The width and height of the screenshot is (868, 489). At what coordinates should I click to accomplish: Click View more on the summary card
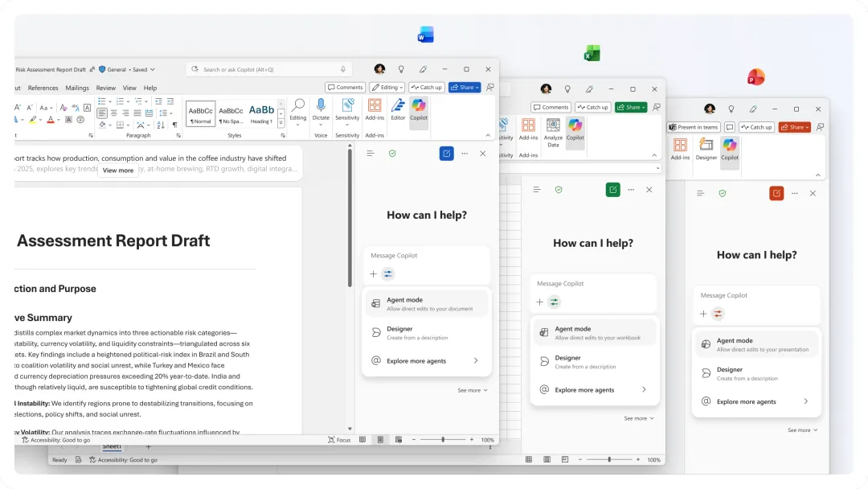pos(118,170)
